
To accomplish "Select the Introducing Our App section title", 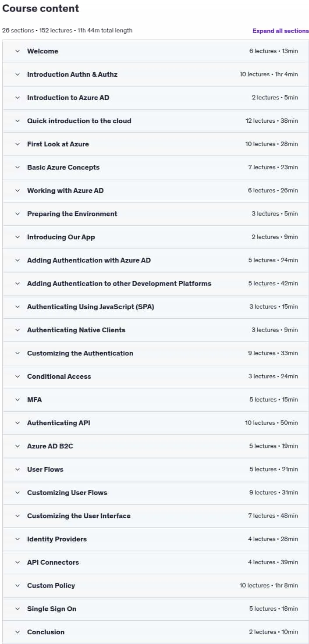I will click(x=61, y=237).
